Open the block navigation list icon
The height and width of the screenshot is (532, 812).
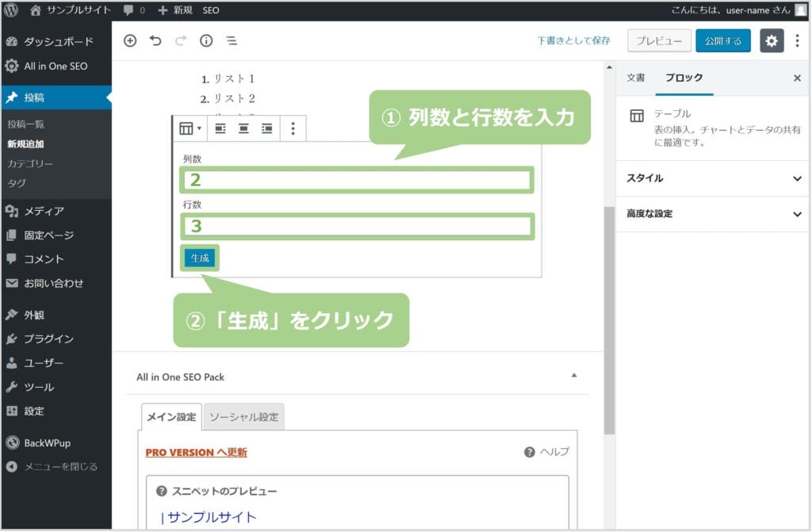(232, 41)
